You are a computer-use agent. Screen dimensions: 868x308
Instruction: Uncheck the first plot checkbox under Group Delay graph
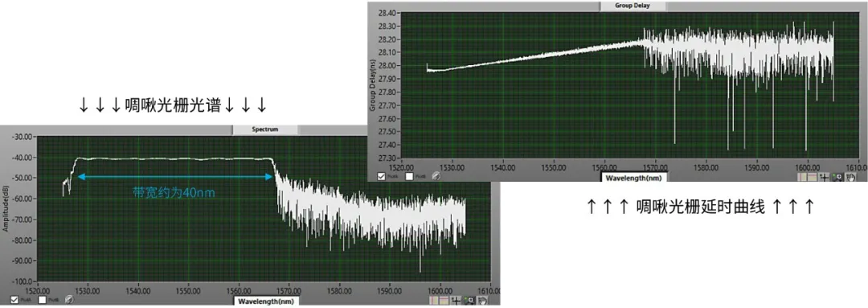coord(382,177)
